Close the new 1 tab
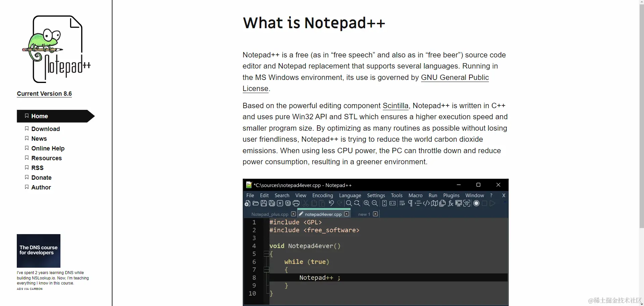The image size is (644, 306). click(375, 214)
